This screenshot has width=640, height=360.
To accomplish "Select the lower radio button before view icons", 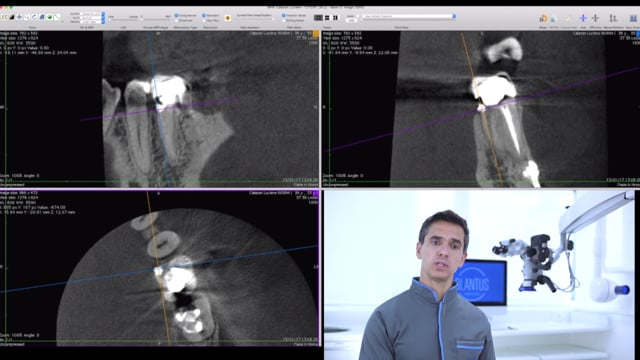I will [x=284, y=20].
